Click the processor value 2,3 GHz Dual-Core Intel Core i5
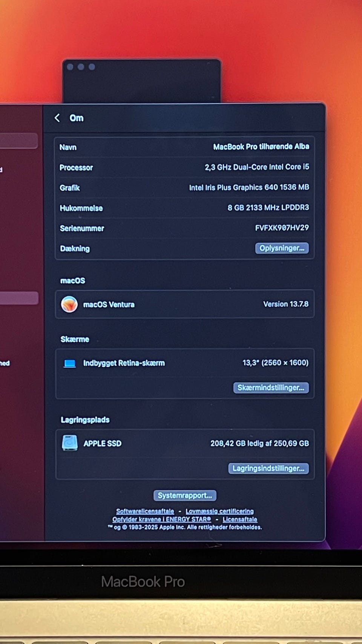 point(257,167)
